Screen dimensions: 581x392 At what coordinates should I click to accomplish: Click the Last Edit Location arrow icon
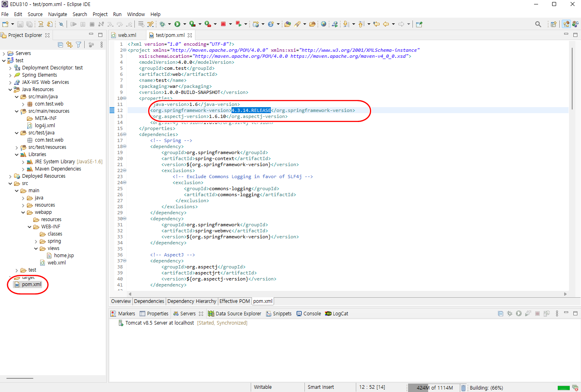pos(376,24)
